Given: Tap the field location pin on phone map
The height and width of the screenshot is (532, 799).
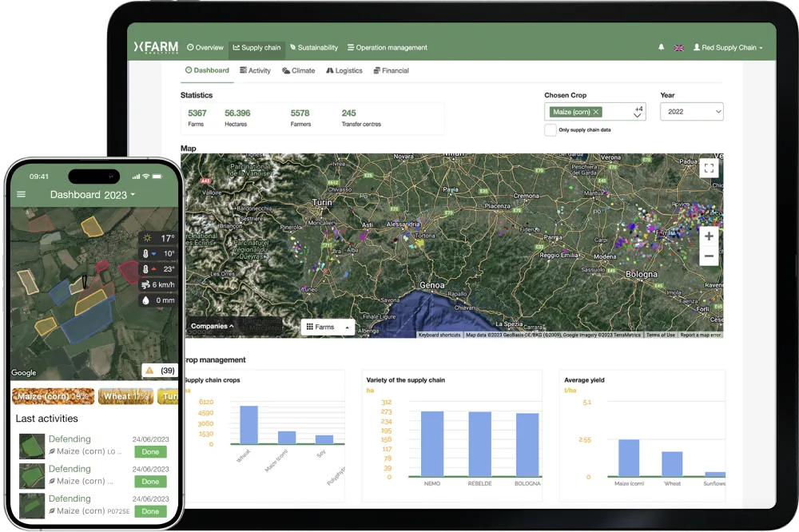Looking at the screenshot, I should point(85,281).
